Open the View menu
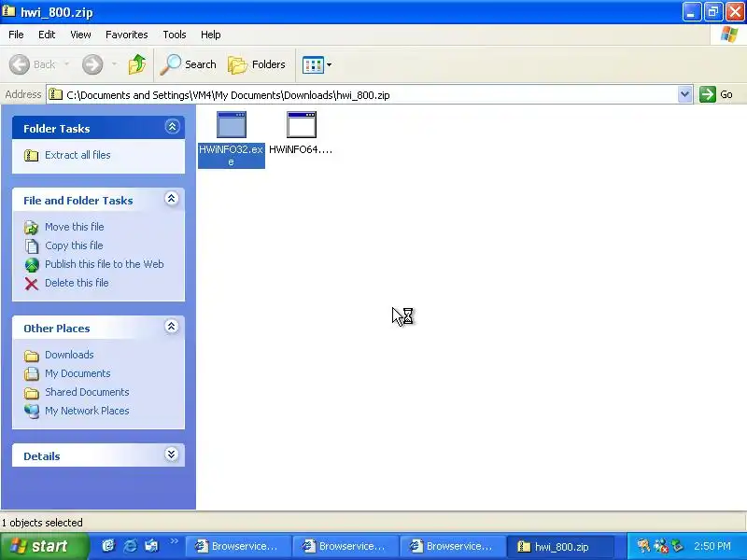The height and width of the screenshot is (560, 747). tap(80, 35)
